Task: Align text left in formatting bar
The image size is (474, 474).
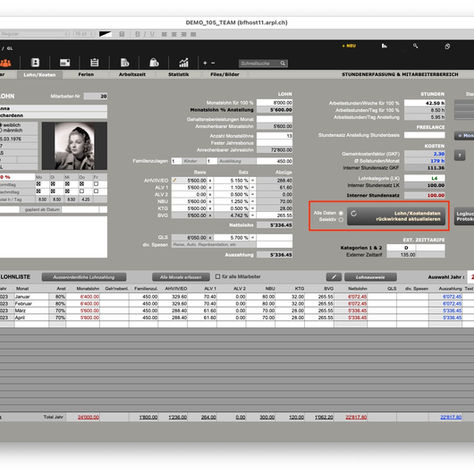Action: 164,34
